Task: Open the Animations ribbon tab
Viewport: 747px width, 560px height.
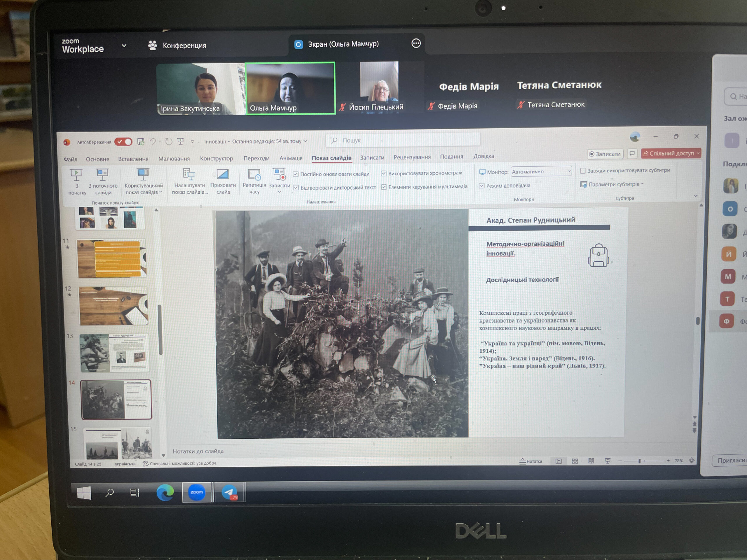Action: (x=291, y=158)
